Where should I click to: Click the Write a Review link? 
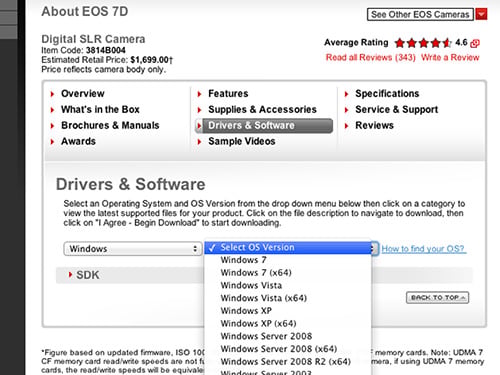point(450,57)
